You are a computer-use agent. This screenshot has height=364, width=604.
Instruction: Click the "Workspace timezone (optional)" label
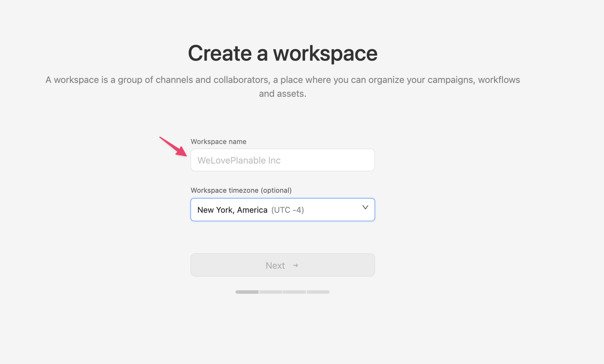tap(241, 190)
